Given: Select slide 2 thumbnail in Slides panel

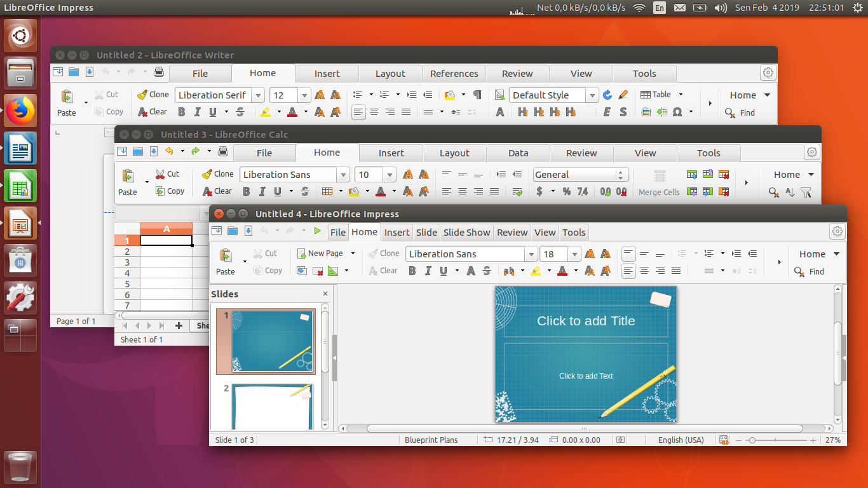Looking at the screenshot, I should [266, 407].
